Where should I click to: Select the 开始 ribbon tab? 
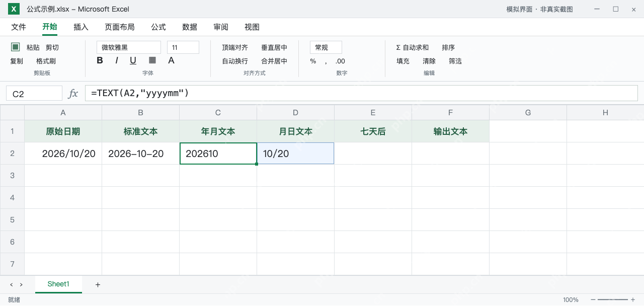click(x=50, y=27)
